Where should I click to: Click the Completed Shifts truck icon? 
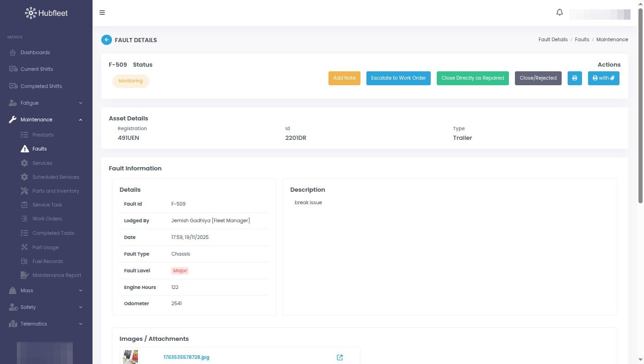click(x=13, y=86)
